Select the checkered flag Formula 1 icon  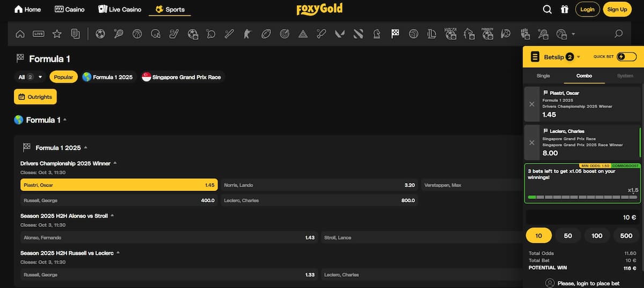coord(396,34)
